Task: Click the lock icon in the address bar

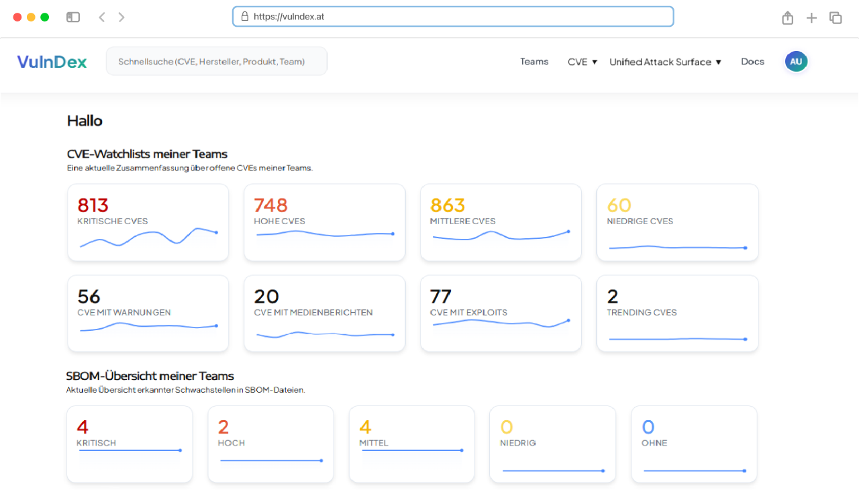Action: click(x=244, y=16)
